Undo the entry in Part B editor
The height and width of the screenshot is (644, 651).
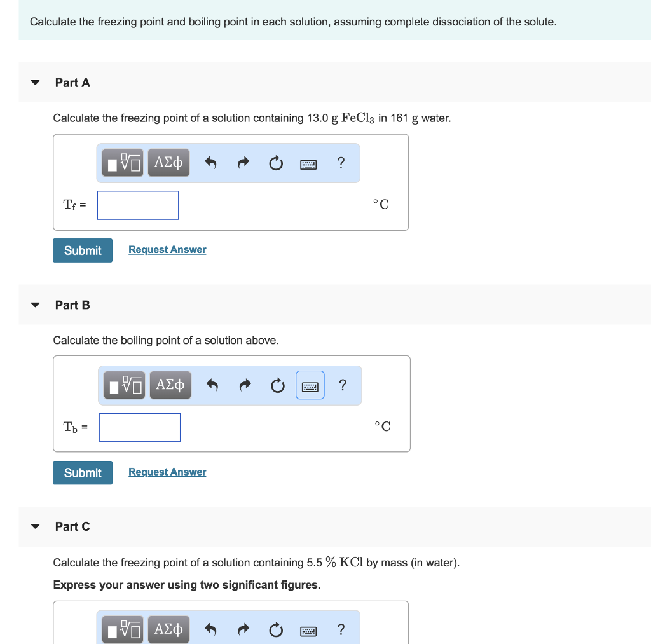tap(212, 385)
